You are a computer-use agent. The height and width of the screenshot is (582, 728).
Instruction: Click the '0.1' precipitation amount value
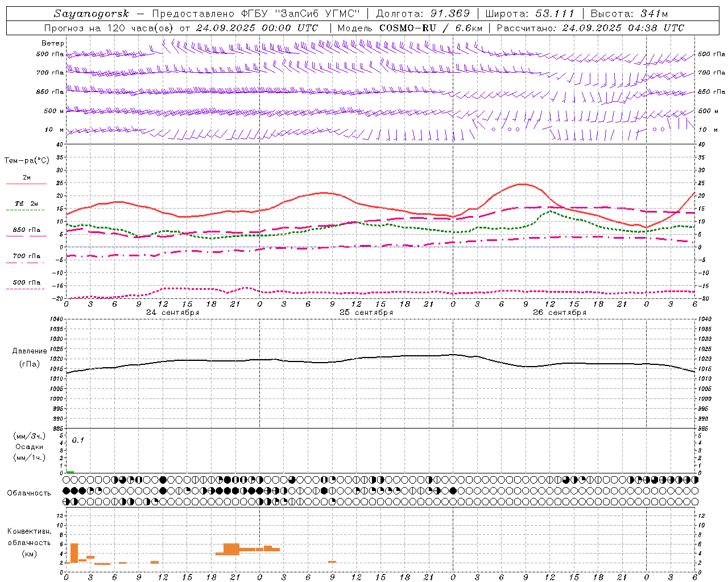[78, 440]
